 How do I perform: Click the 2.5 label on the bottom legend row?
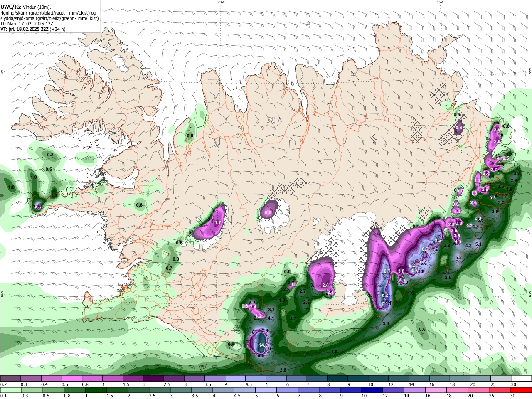coord(153,396)
